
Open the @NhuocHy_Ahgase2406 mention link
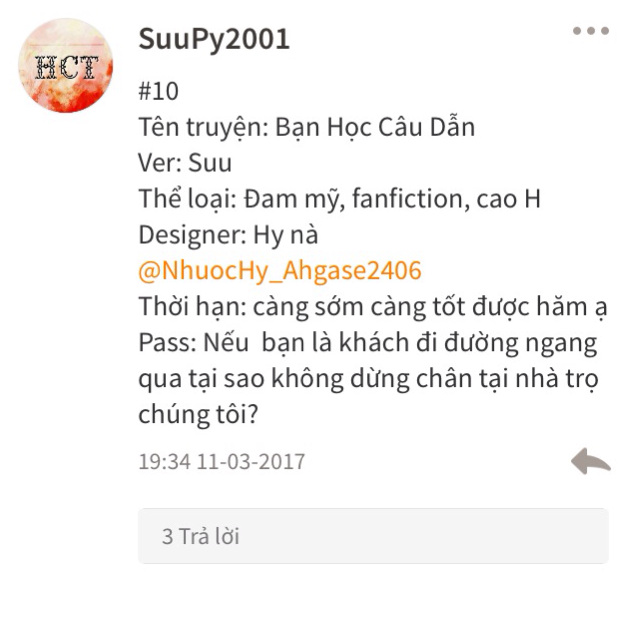coord(280,270)
